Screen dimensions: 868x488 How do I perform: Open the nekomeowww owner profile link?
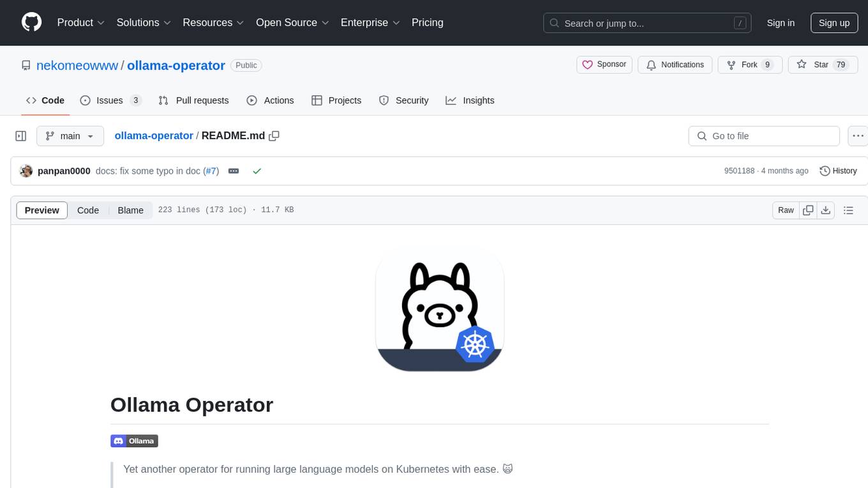click(77, 65)
